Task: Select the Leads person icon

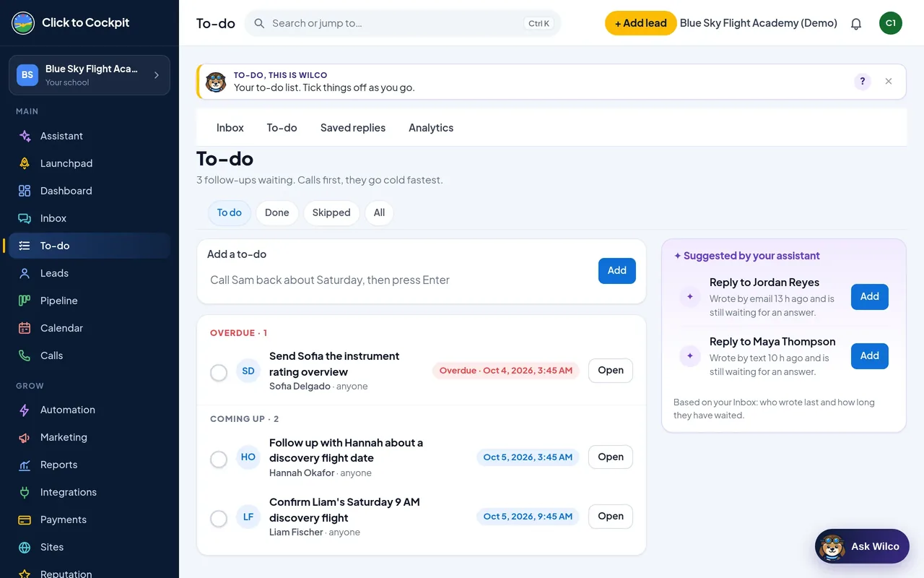Action: coord(25,273)
